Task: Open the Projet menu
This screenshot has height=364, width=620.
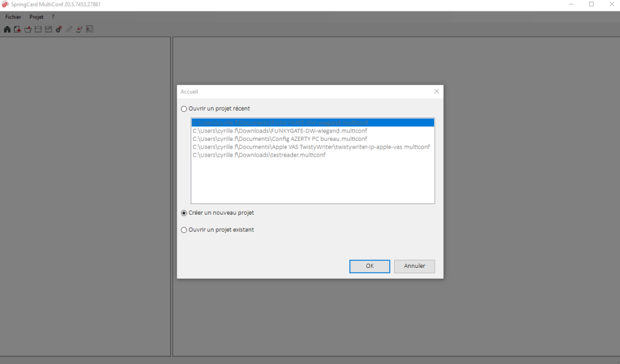Action: click(36, 17)
